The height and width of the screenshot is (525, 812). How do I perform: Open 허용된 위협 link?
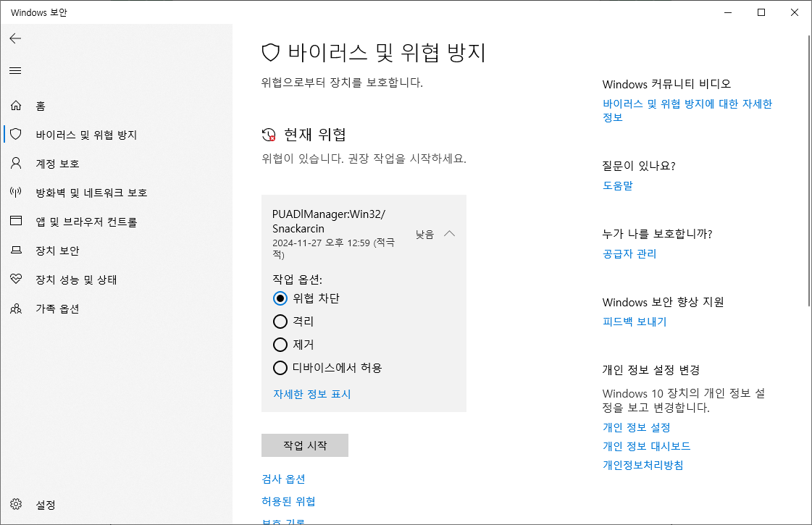click(x=288, y=501)
